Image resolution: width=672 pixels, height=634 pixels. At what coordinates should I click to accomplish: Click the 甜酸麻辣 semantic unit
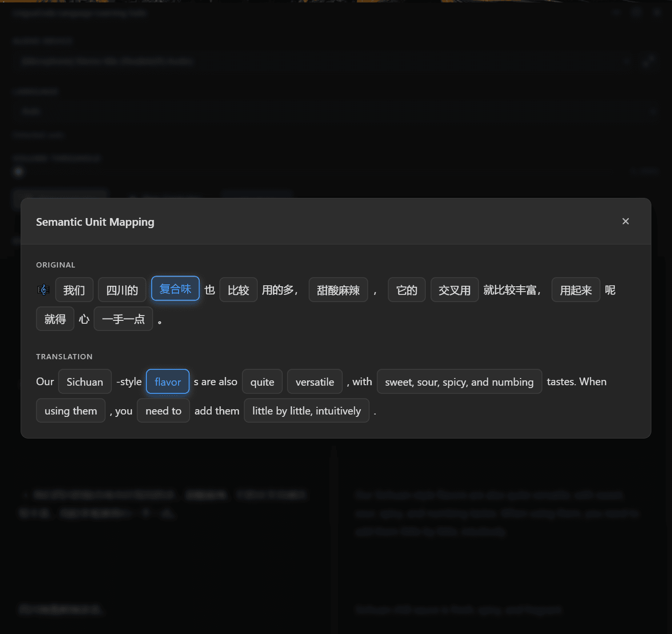point(338,290)
